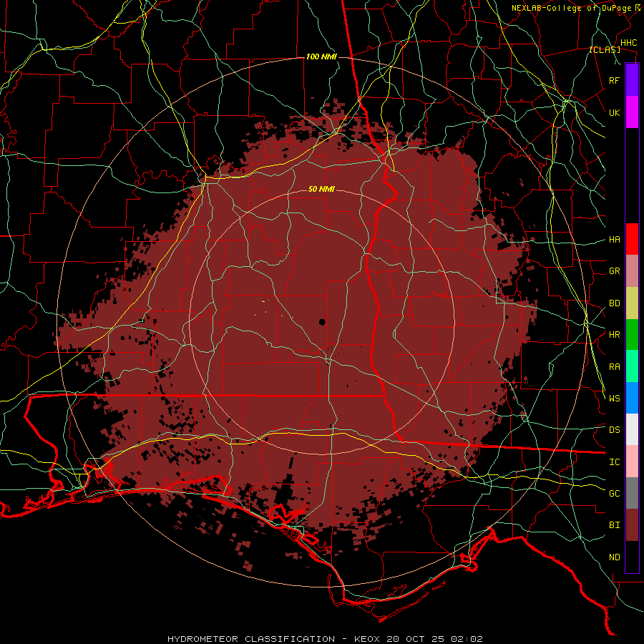Select the BD yellow legend swatch

632,303
